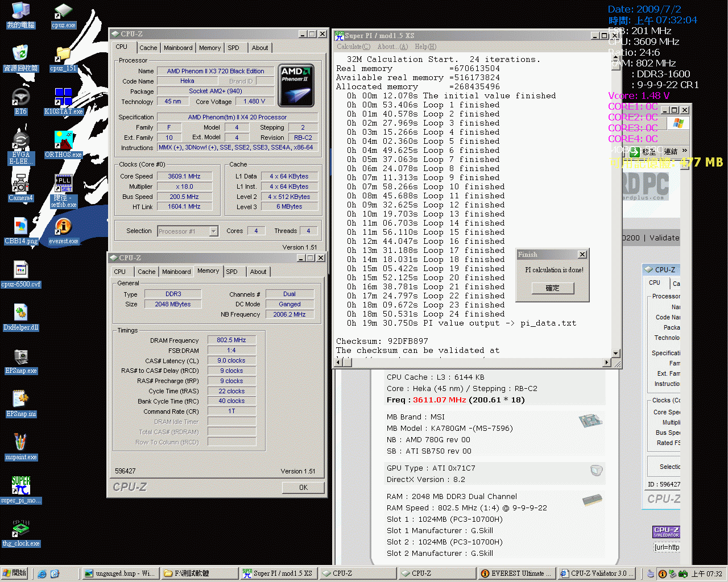This screenshot has width=728, height=582.
Task: Open SPD tab in lower CPU-Z window
Action: point(231,272)
